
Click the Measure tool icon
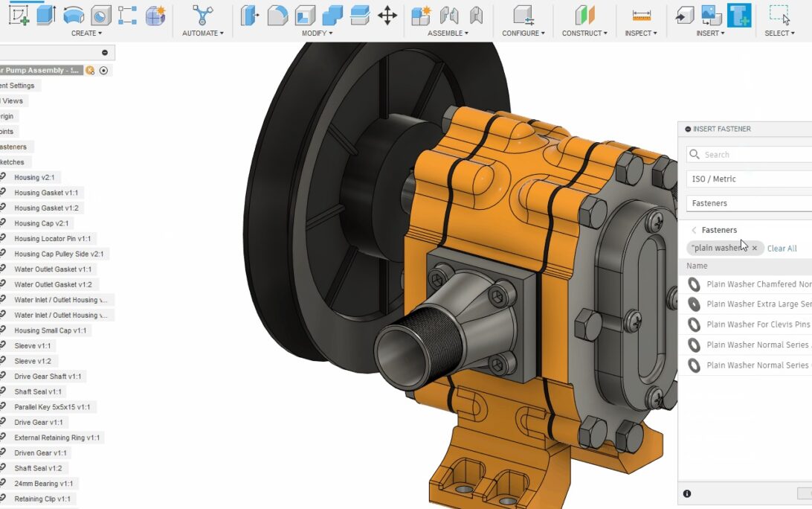[x=641, y=15]
